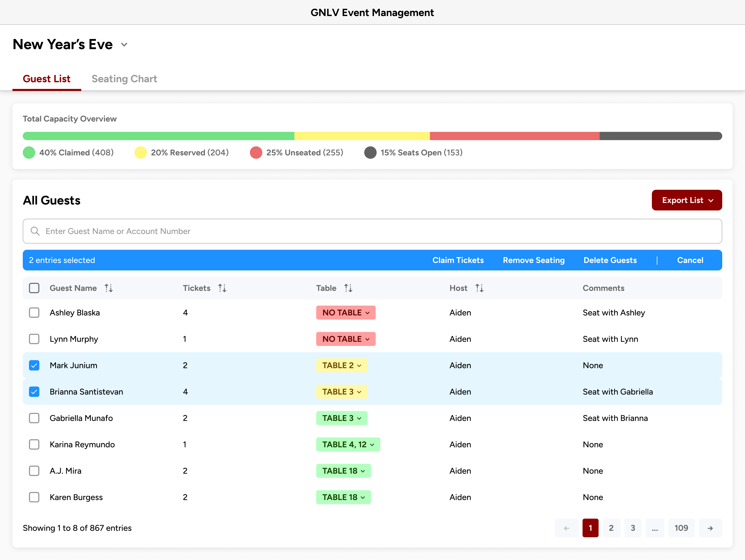Click Remove Seating in selection bar

pos(534,260)
